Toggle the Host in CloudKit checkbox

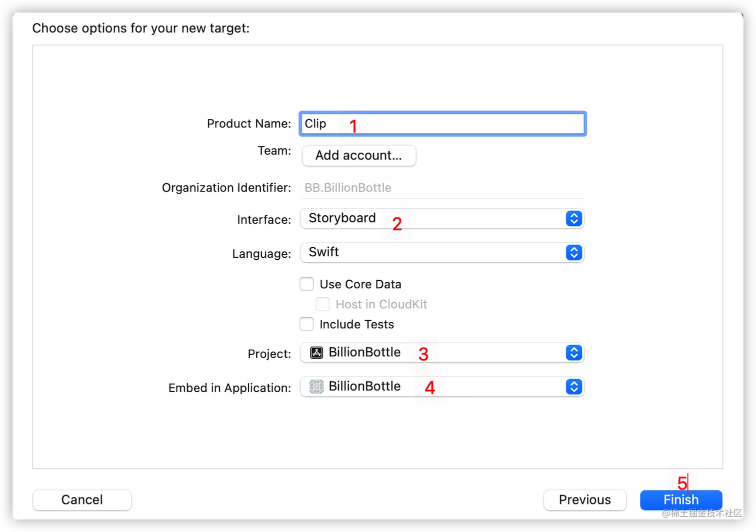(322, 304)
